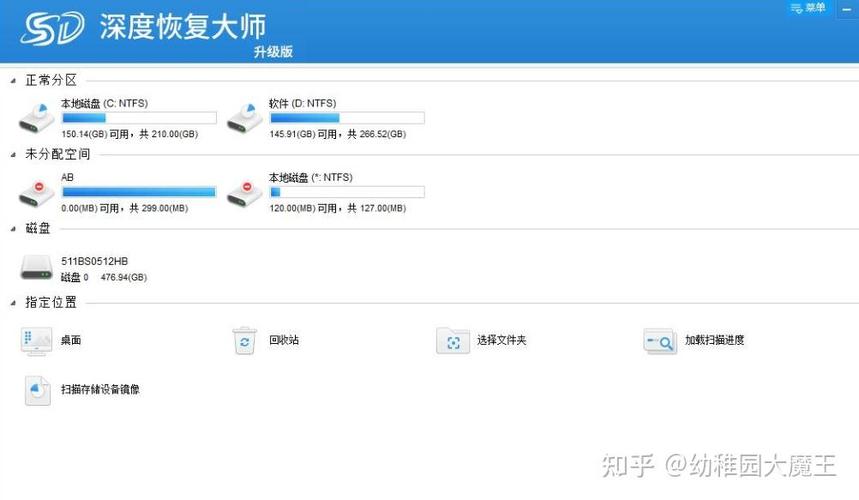Open the desktop (桌面) location icon
Image resolution: width=859 pixels, height=500 pixels.
coord(37,341)
